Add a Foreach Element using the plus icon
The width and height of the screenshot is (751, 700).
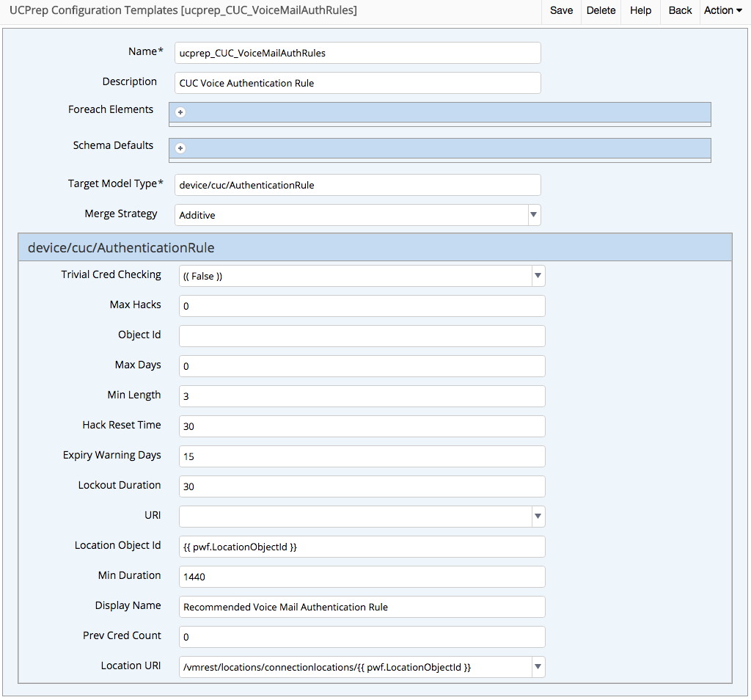click(x=180, y=112)
